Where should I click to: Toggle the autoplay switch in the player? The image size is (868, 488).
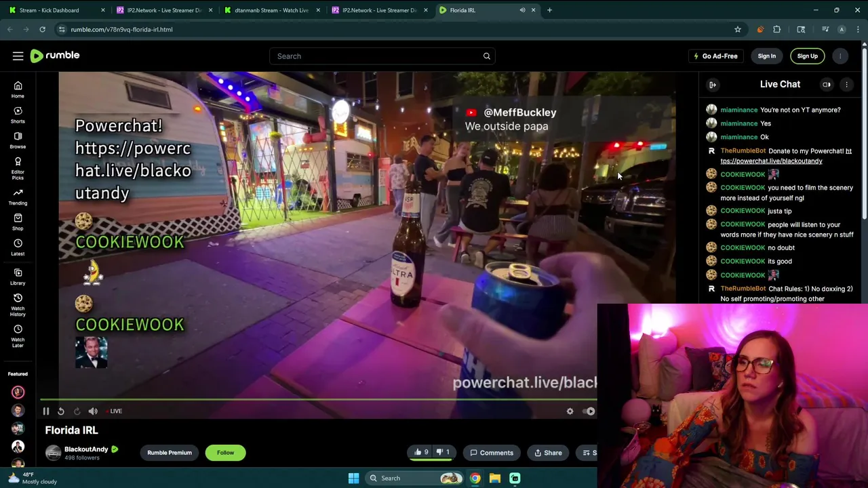pyautogui.click(x=589, y=411)
